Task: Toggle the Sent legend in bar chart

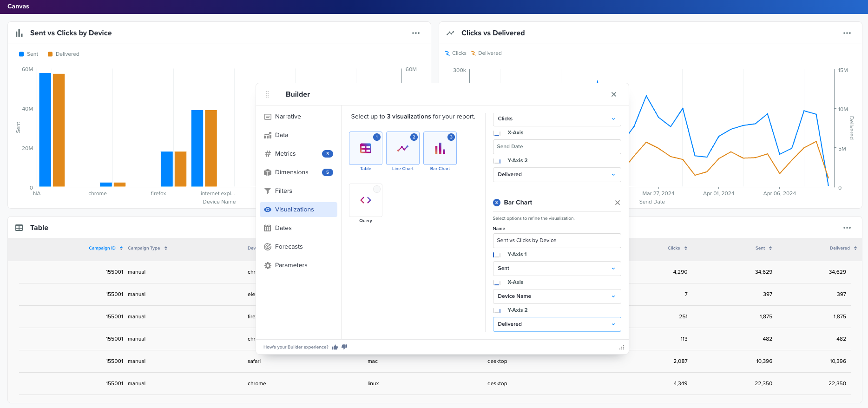Action: [x=28, y=54]
